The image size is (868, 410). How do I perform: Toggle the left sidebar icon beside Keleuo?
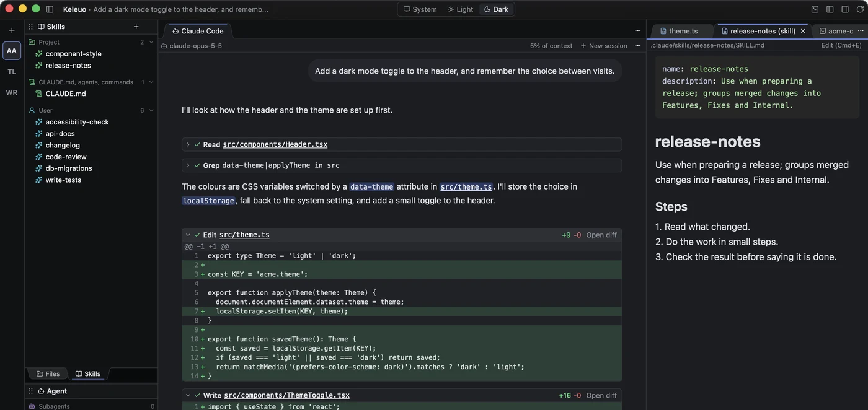pyautogui.click(x=50, y=9)
